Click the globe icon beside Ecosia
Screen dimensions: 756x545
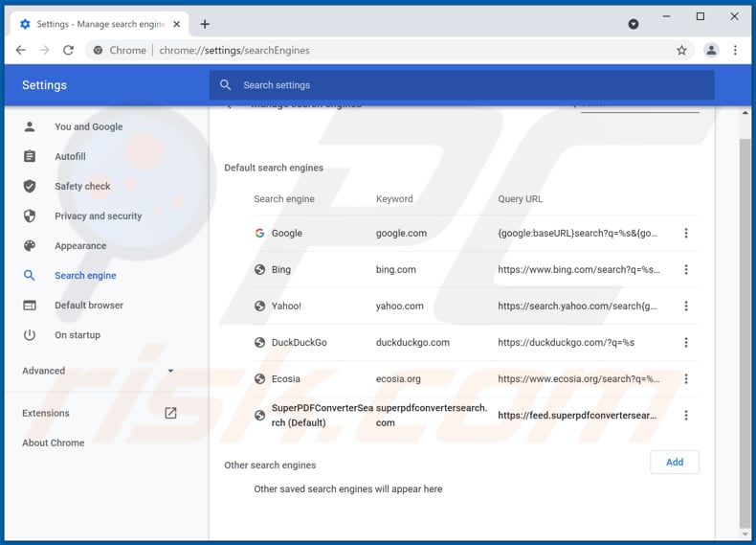[259, 379]
